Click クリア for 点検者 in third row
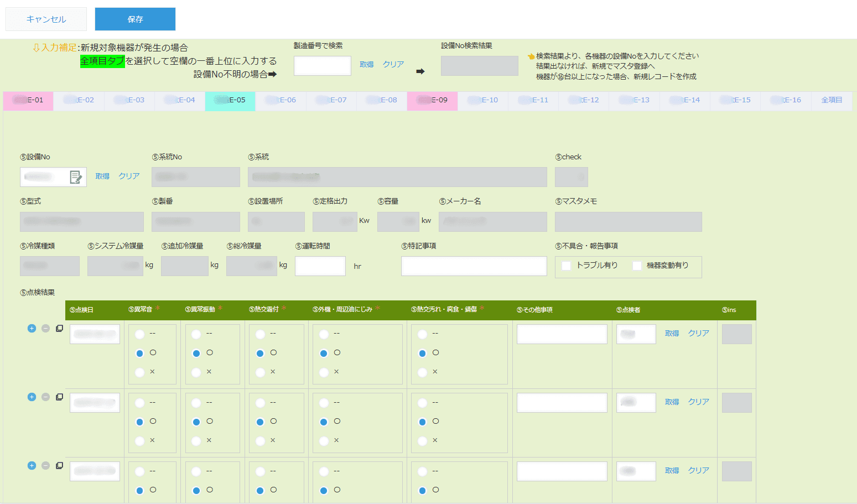This screenshot has width=857, height=504. [x=699, y=471]
